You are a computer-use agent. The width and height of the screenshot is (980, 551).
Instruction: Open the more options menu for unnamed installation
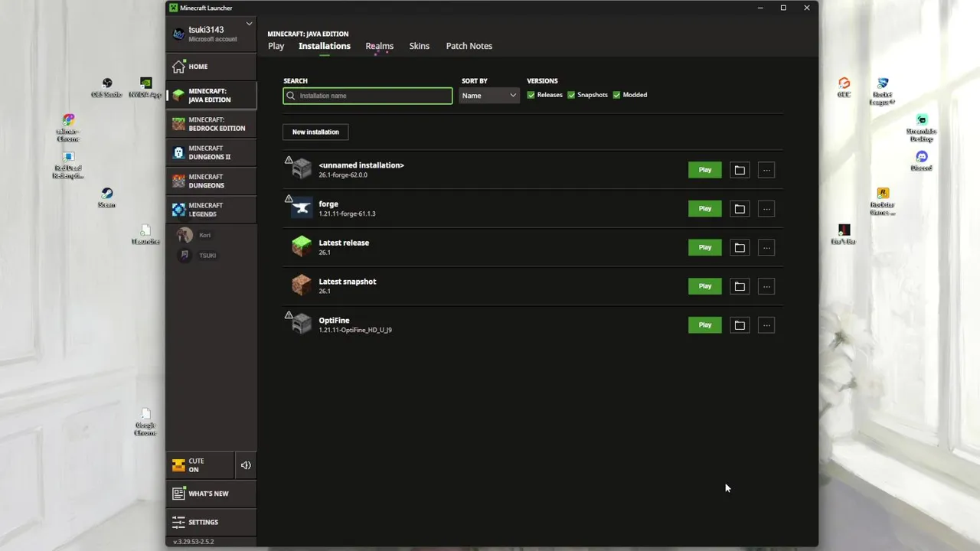(766, 170)
